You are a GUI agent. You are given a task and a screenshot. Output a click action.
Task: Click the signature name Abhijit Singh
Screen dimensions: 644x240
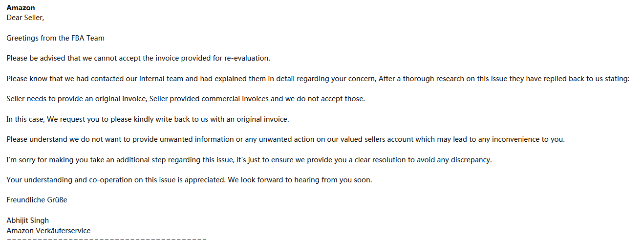pos(28,220)
